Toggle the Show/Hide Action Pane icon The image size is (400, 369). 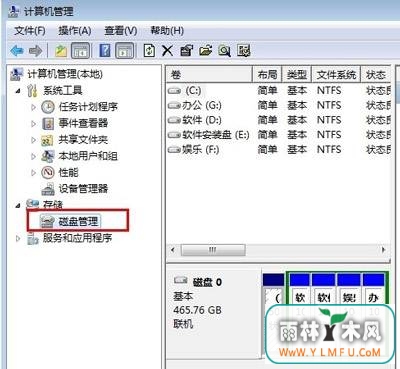(x=124, y=51)
